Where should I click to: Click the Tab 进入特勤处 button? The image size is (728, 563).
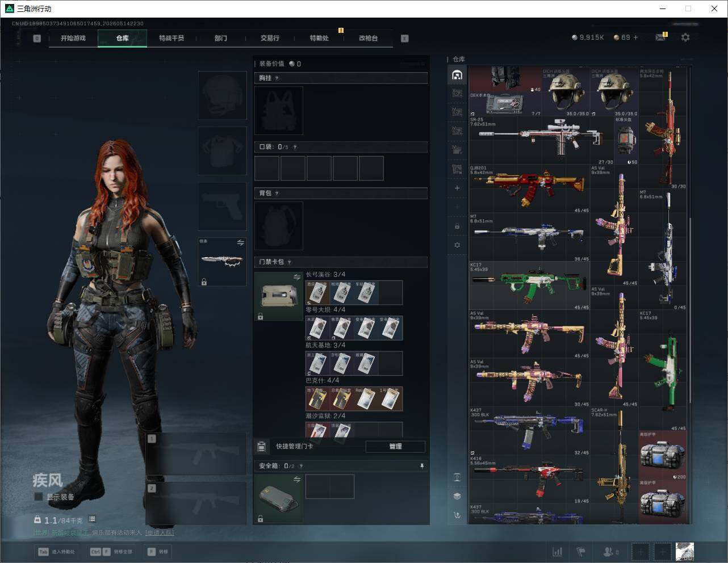point(57,552)
